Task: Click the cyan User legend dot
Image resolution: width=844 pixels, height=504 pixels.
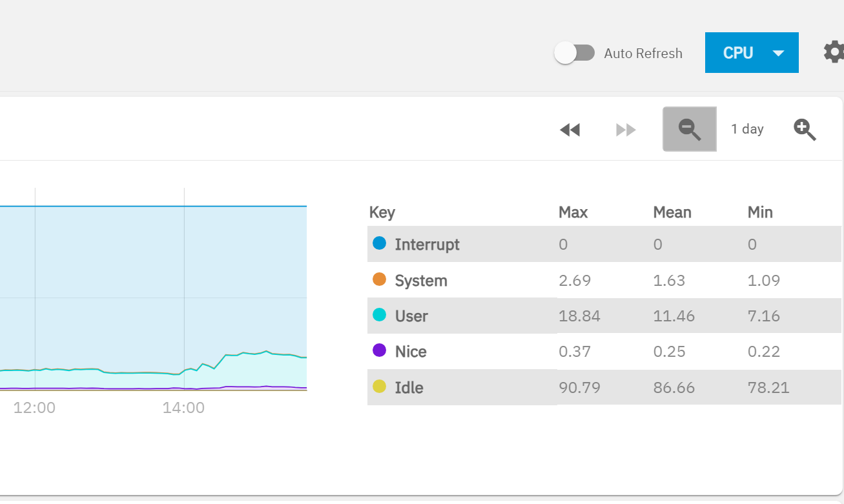Action: click(x=380, y=315)
